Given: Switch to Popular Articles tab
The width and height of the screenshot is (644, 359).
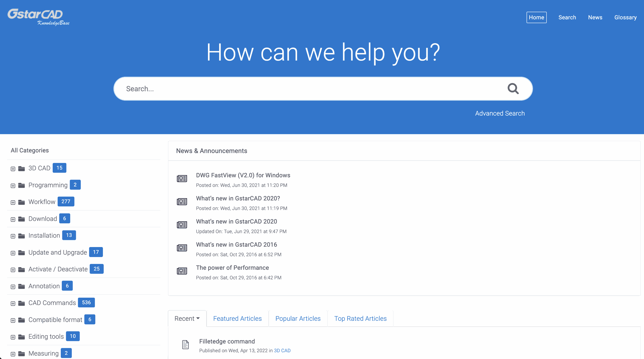Looking at the screenshot, I should [x=298, y=318].
